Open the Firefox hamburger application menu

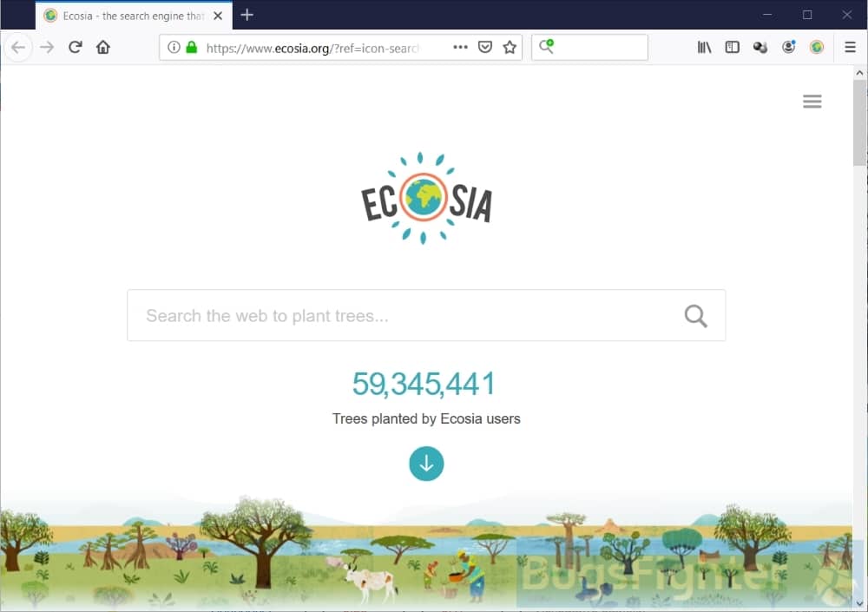pyautogui.click(x=851, y=48)
